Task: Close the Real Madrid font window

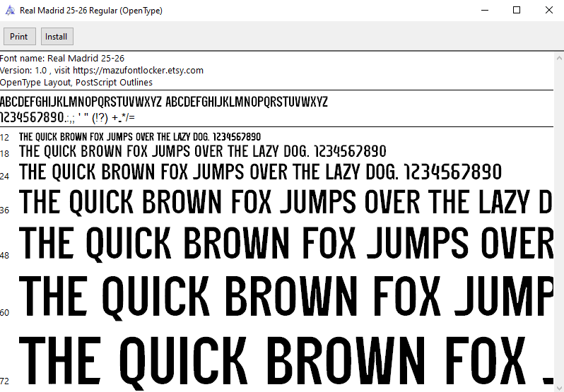Action: click(x=548, y=11)
